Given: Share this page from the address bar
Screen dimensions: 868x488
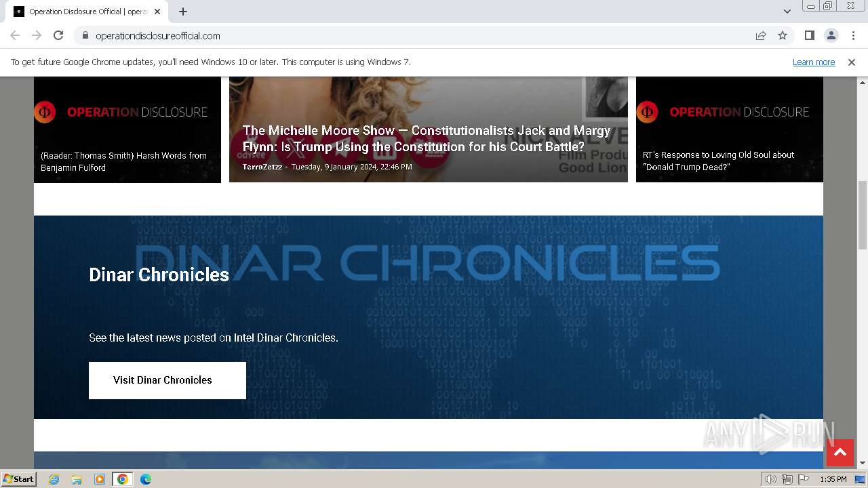Looking at the screenshot, I should 761,35.
